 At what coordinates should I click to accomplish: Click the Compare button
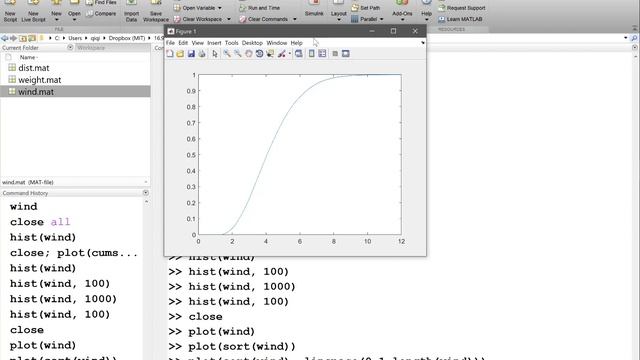(x=101, y=13)
